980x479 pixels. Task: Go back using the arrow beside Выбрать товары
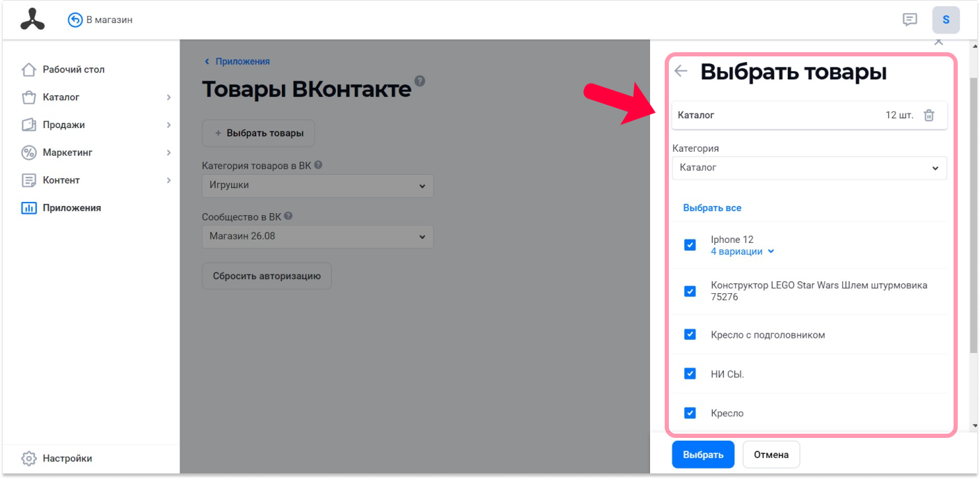(681, 71)
